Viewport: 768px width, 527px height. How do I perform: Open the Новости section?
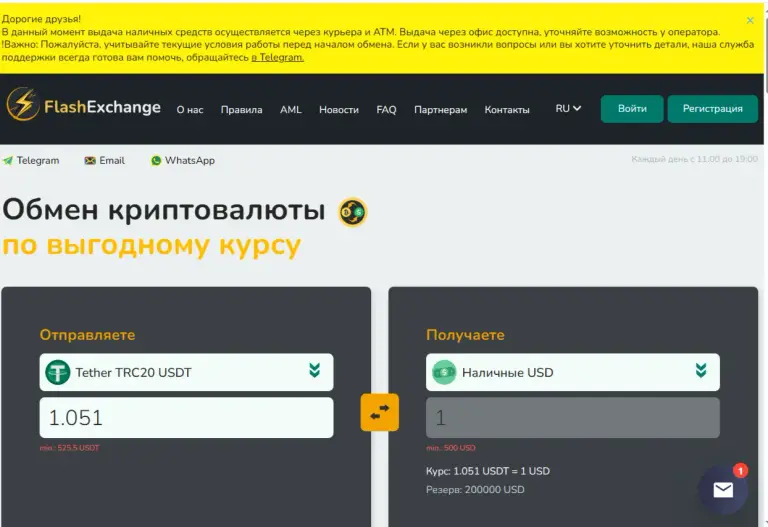point(339,110)
